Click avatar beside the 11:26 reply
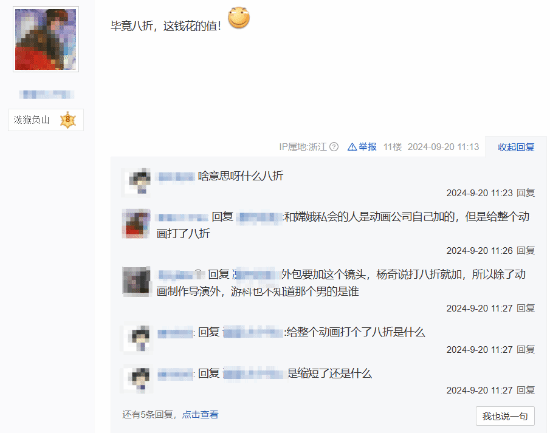The width and height of the screenshot is (550, 433). click(x=136, y=224)
